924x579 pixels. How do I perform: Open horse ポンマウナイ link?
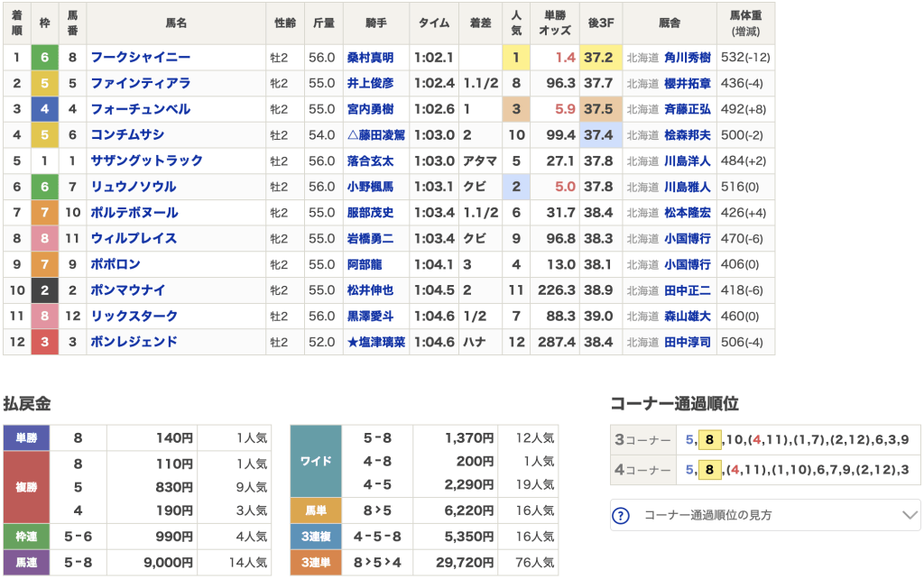click(128, 290)
